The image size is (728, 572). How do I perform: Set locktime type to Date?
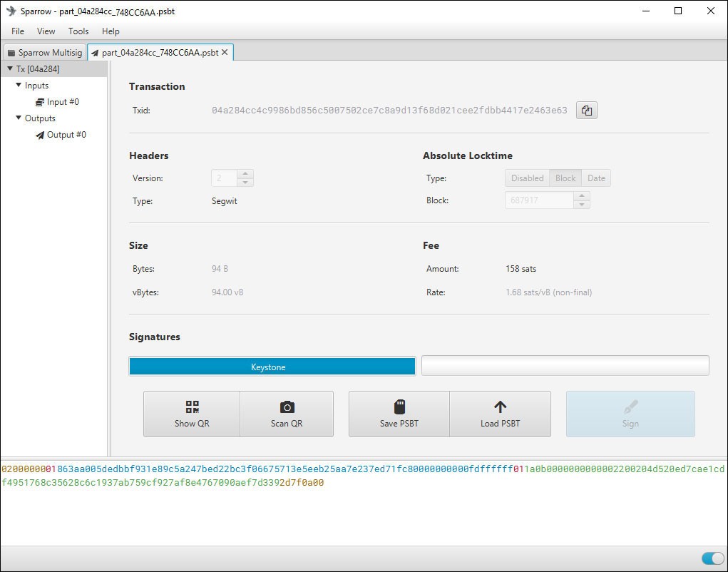(x=596, y=178)
